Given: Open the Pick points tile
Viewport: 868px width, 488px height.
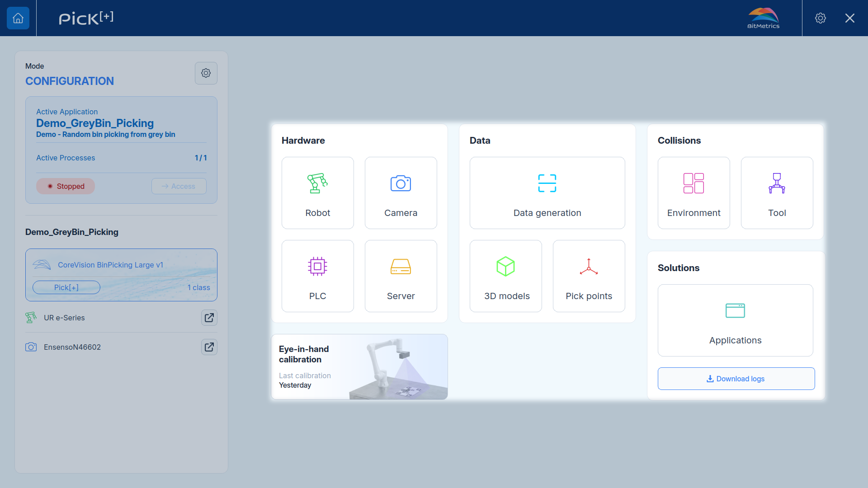Looking at the screenshot, I should tap(589, 276).
